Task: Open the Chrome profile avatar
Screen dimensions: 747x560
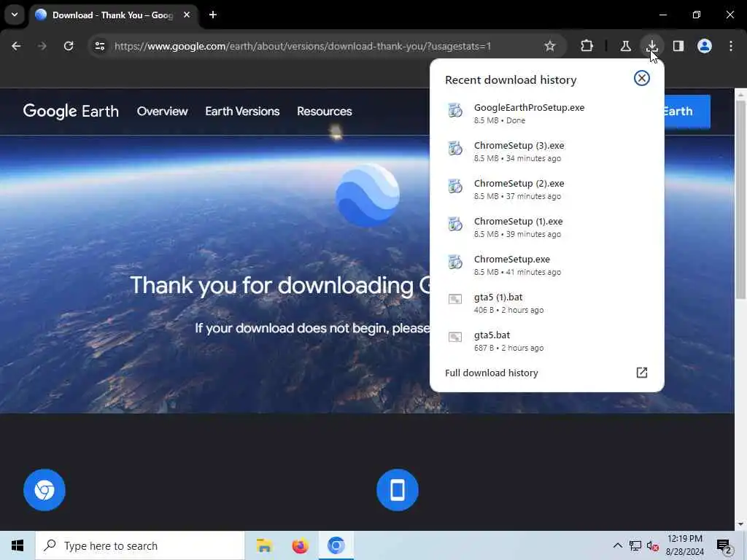Action: click(705, 46)
